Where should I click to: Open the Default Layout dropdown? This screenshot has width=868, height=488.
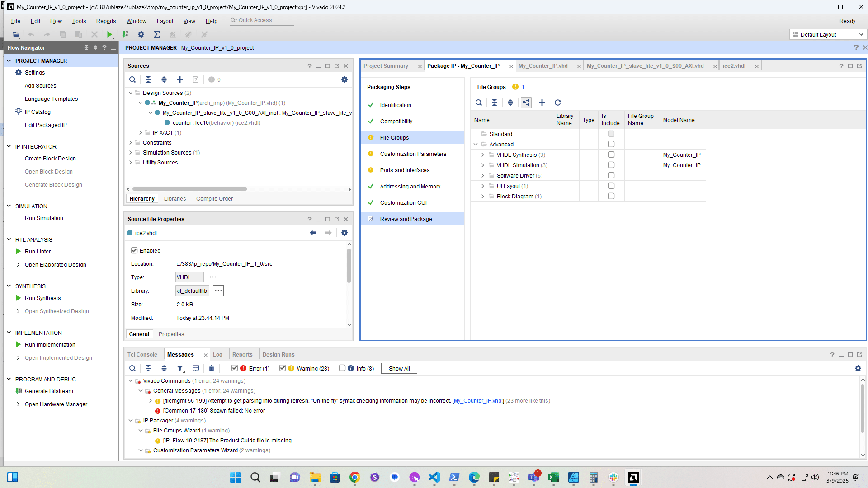tap(828, 34)
